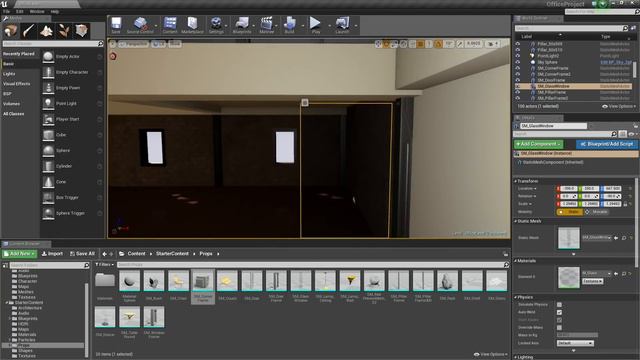Toggle Override Mass checkbox
Screen dimensions: 640x360
(559, 327)
